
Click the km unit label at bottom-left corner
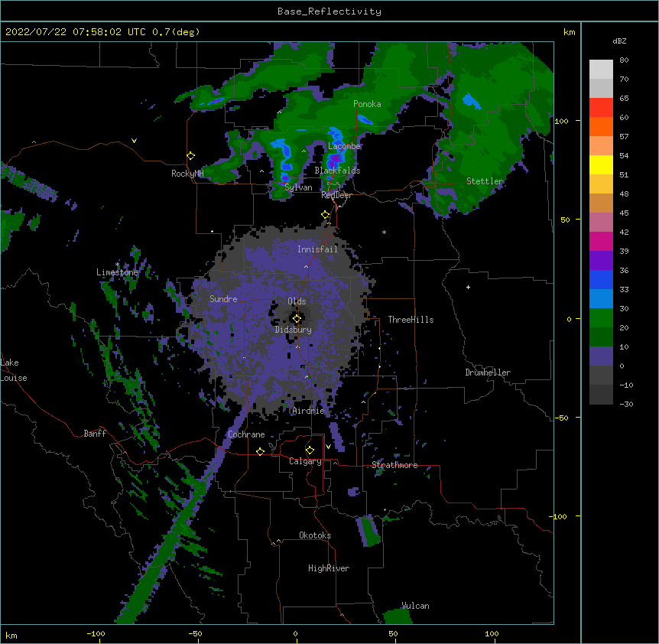[x=11, y=636]
